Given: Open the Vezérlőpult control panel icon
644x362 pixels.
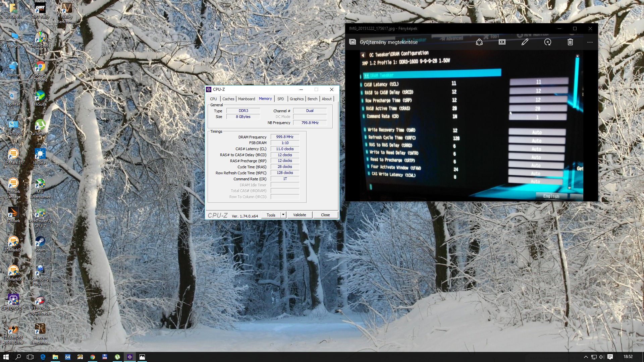Looking at the screenshot, I should click(x=13, y=127).
